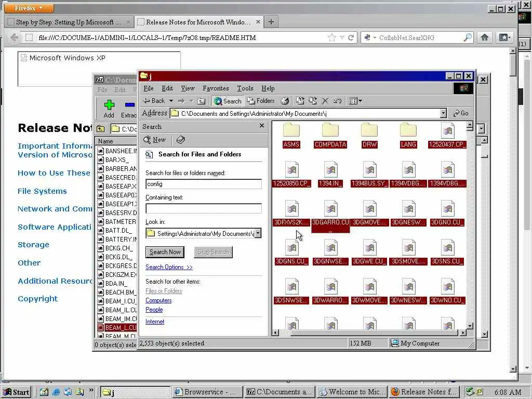Click 7-Zip up-folder icon beside path
The image size is (532, 399).
[x=100, y=129]
